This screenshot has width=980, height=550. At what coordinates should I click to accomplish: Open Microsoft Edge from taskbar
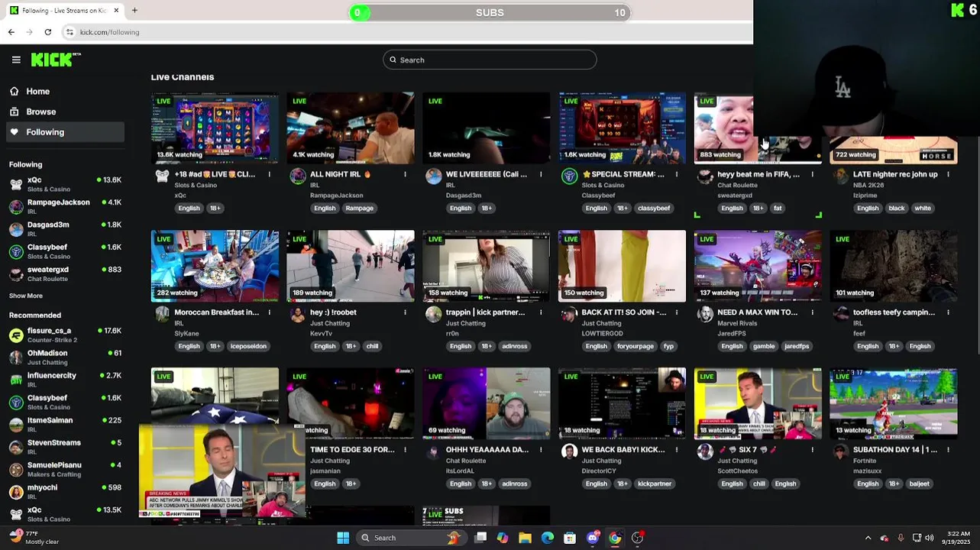pyautogui.click(x=547, y=538)
